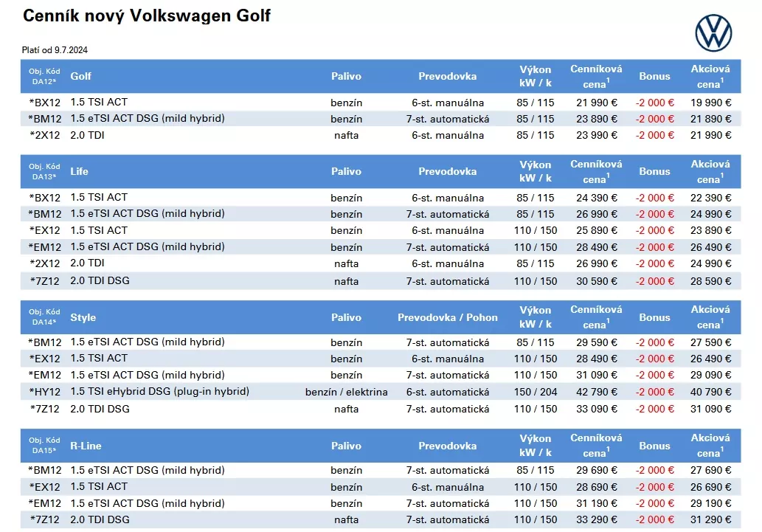The width and height of the screenshot is (762, 532).
Task: Click the list price 23 890 € in the Golf table
Action: (x=596, y=119)
